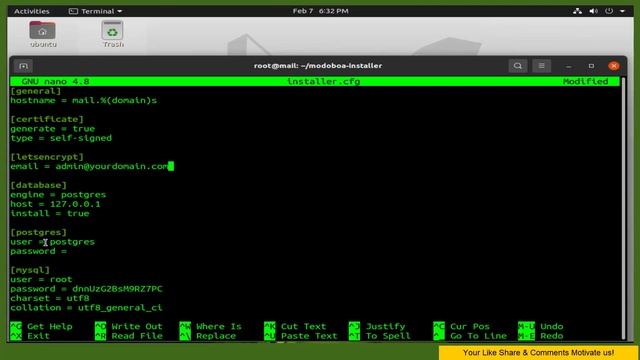Click the collation = utf8_general_ci line
640x360 pixels.
[87, 307]
